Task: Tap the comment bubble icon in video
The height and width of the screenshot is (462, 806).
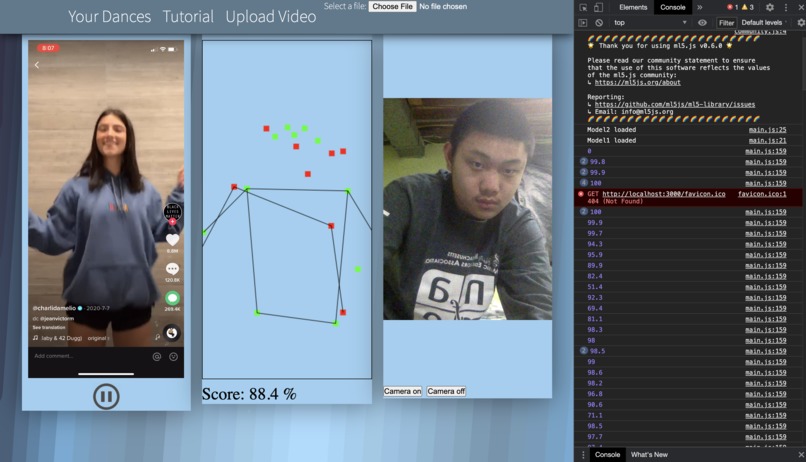Action: point(172,269)
